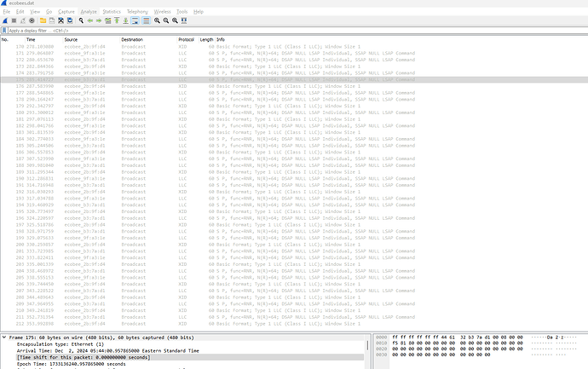Collapse the Frame 175 details tree
The image size is (588, 369).
point(4,337)
